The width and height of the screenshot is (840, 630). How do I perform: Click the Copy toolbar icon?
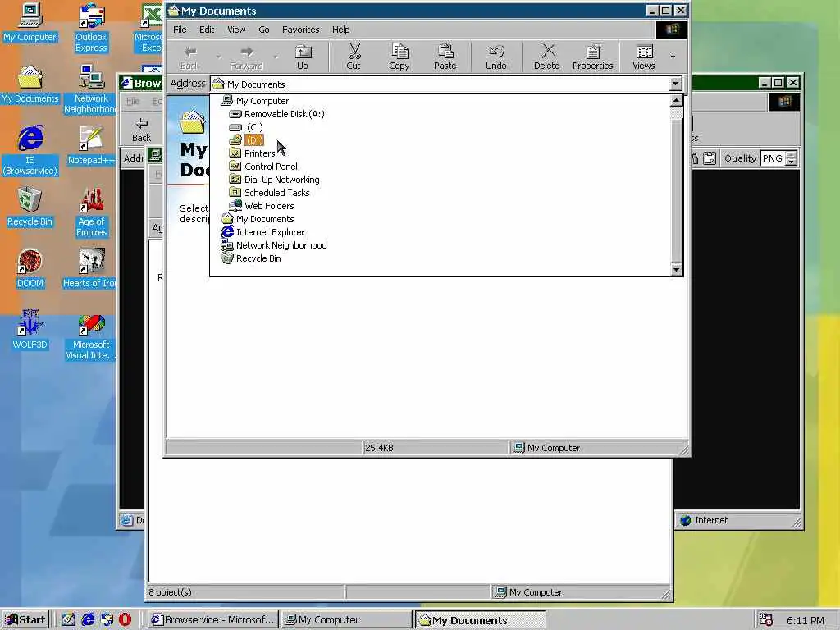click(x=399, y=57)
